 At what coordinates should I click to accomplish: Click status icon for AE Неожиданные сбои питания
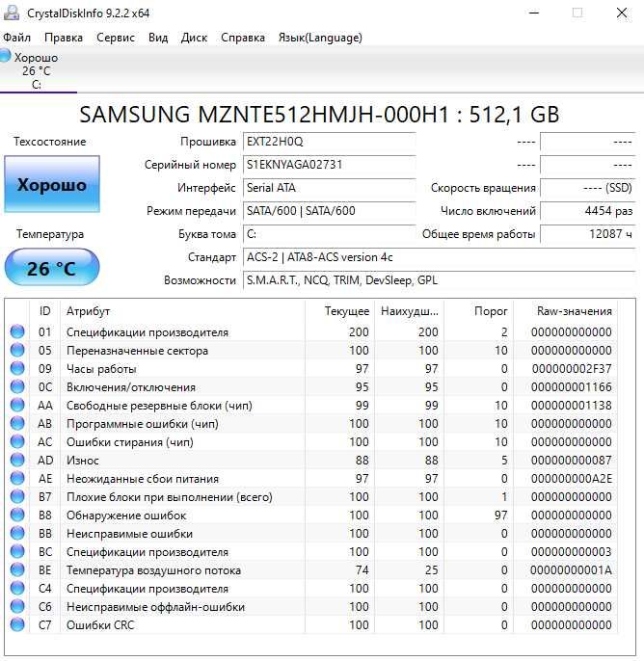[x=17, y=479]
